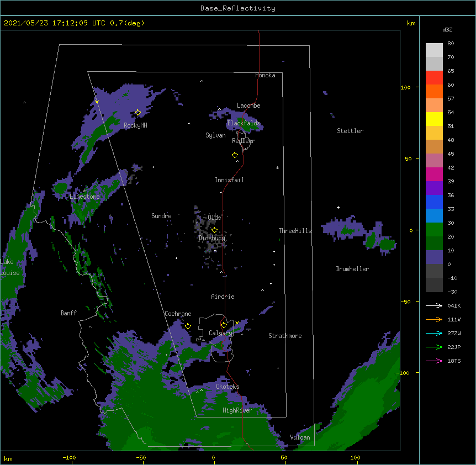Click the Lacombe town label
Screen dimensions: 476x465
coord(248,105)
